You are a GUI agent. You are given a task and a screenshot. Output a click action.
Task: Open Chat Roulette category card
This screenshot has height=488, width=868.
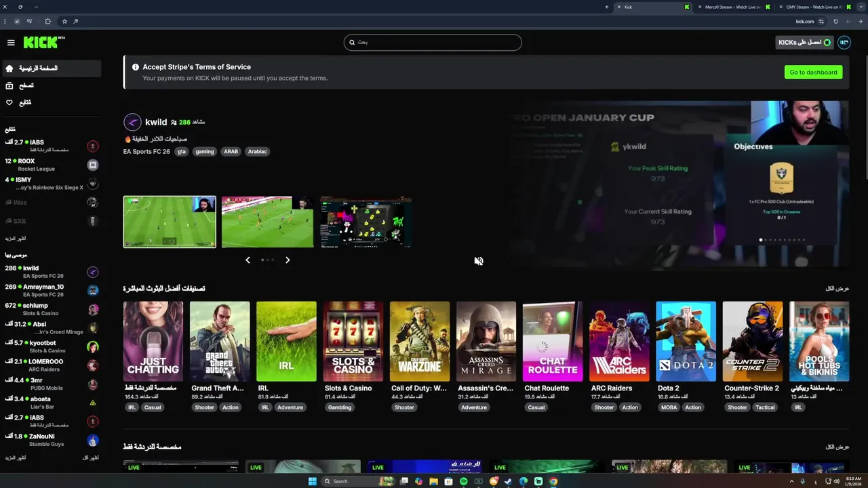553,342
